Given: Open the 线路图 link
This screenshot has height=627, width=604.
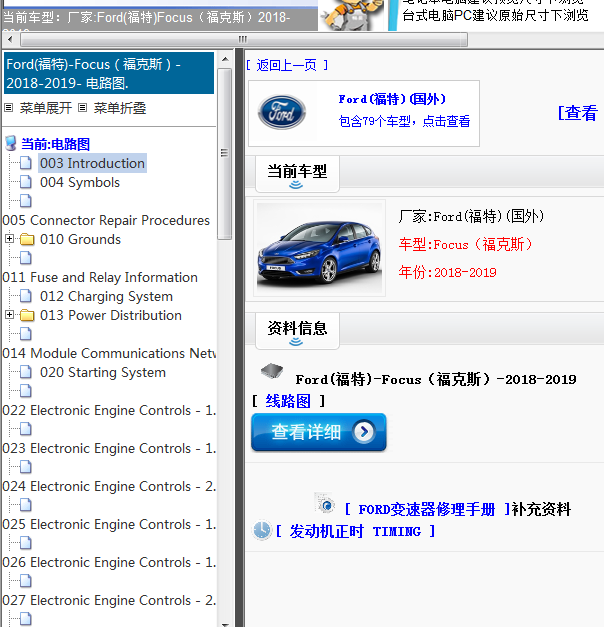Looking at the screenshot, I should [x=288, y=401].
